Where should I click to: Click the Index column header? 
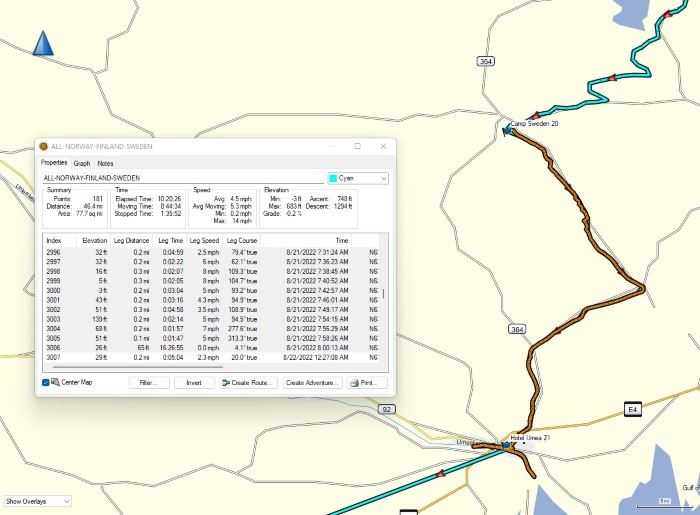coord(60,241)
